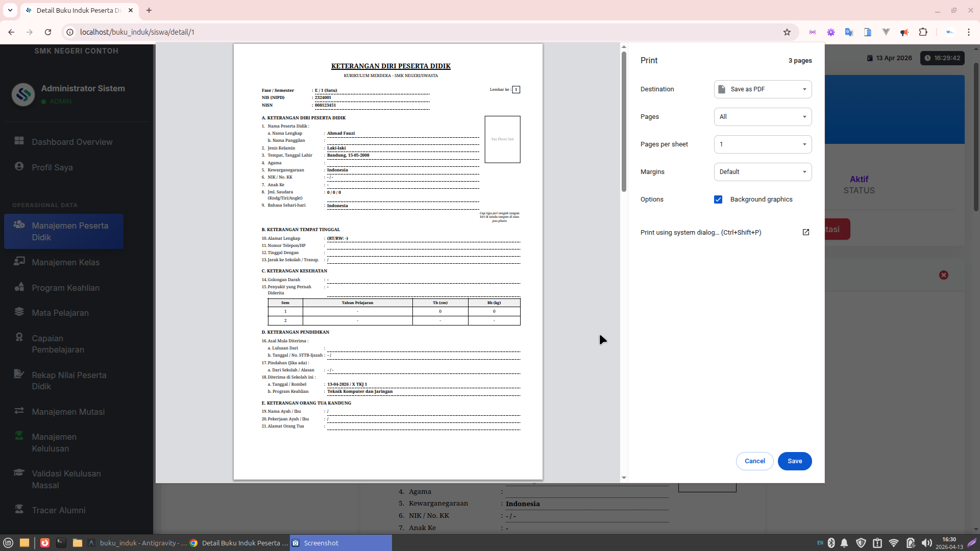Click the open system dialog external-link icon
The height and width of the screenshot is (551, 980).
coord(806,232)
